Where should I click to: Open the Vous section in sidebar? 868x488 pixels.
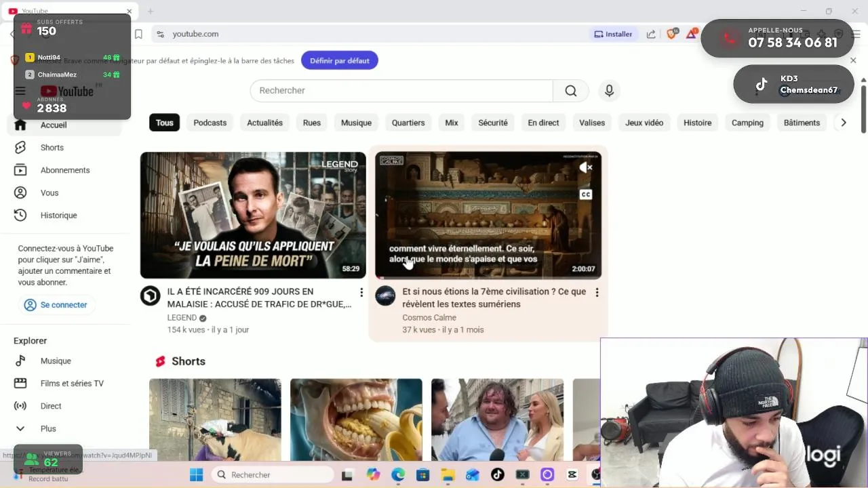(x=49, y=193)
